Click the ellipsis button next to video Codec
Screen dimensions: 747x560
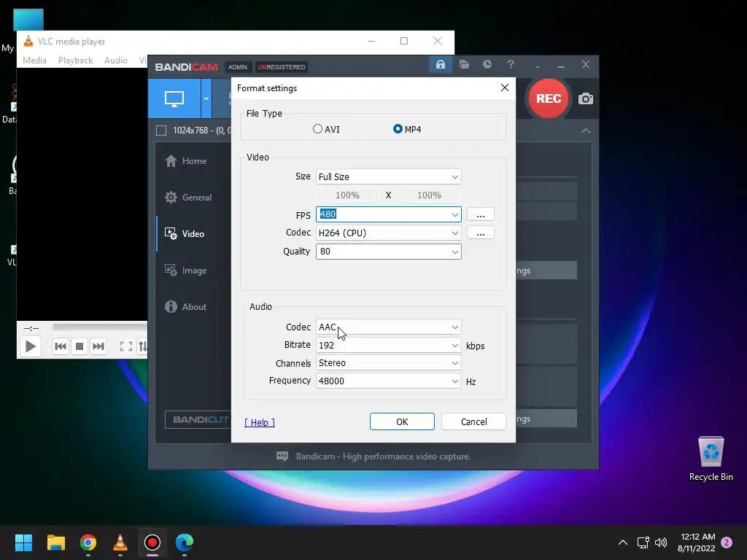[x=480, y=233]
